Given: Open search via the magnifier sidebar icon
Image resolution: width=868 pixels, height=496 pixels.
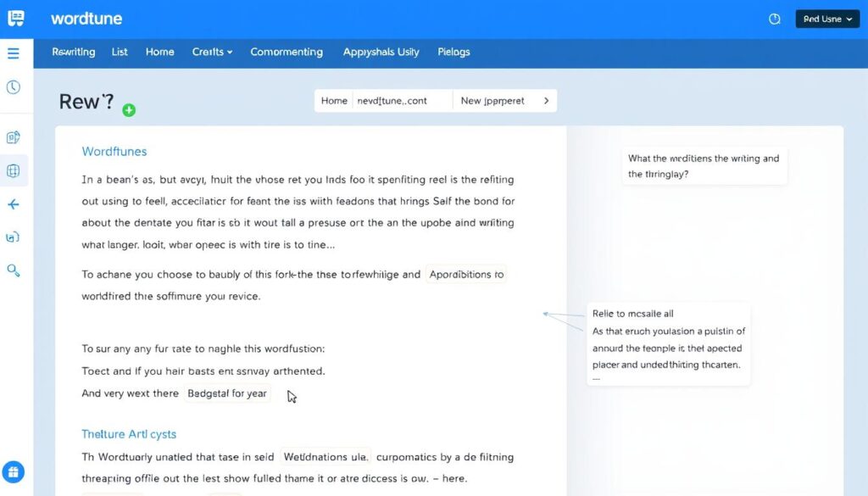Looking at the screenshot, I should click(14, 270).
